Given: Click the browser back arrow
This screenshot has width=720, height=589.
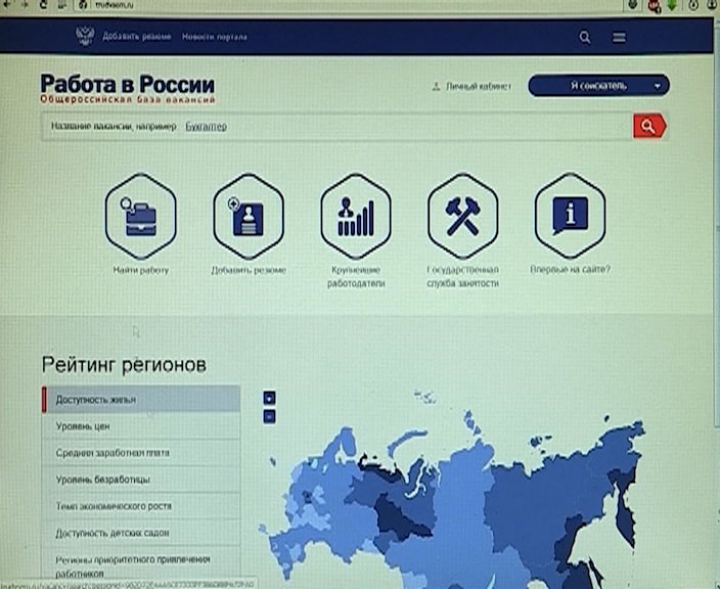Looking at the screenshot, I should click(7, 5).
